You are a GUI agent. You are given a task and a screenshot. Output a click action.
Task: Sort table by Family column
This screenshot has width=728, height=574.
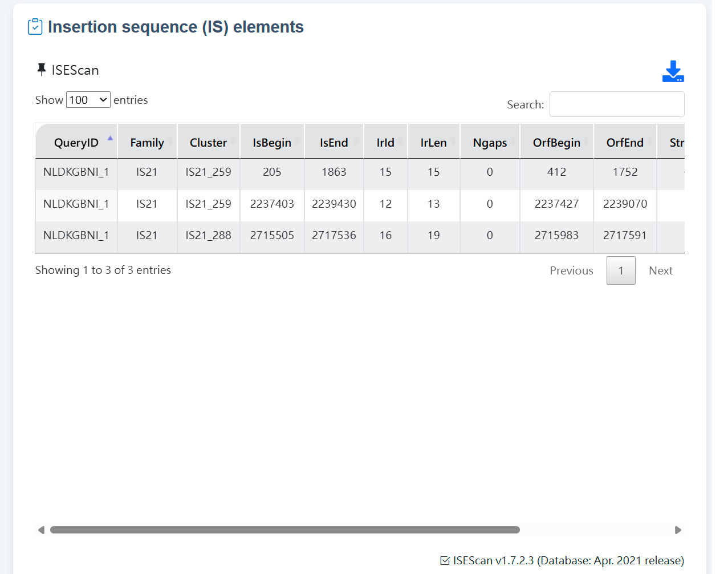(x=147, y=143)
